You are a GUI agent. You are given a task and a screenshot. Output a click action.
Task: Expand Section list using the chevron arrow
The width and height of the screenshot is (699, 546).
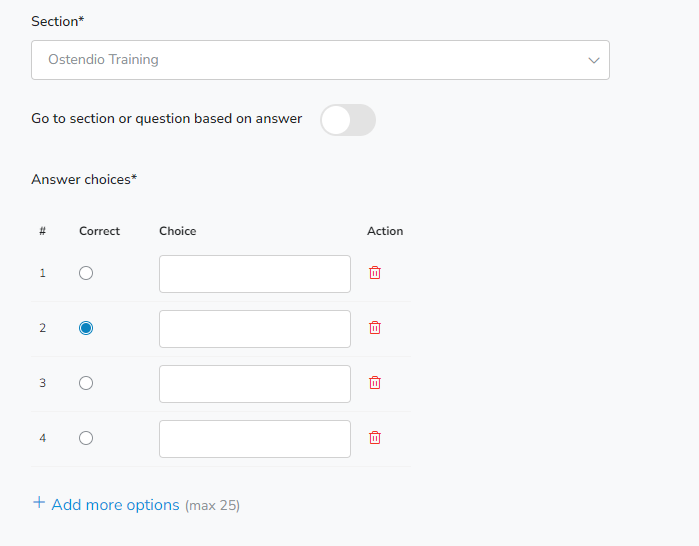[x=593, y=60]
